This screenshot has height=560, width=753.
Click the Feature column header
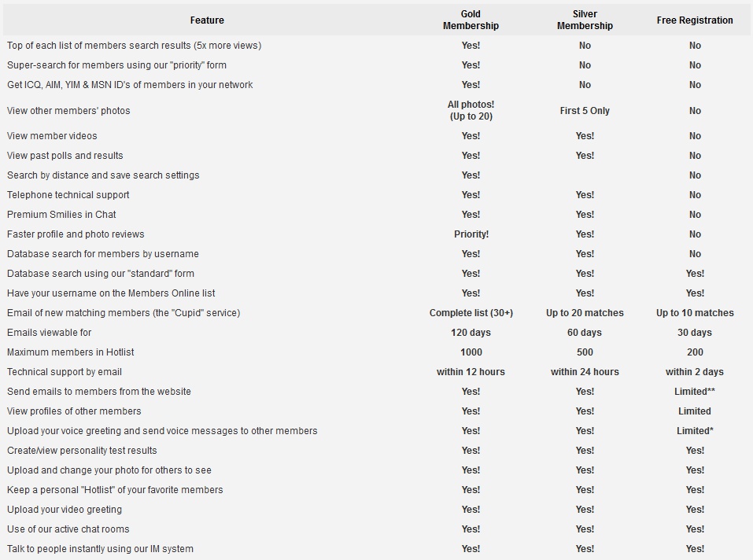(207, 20)
